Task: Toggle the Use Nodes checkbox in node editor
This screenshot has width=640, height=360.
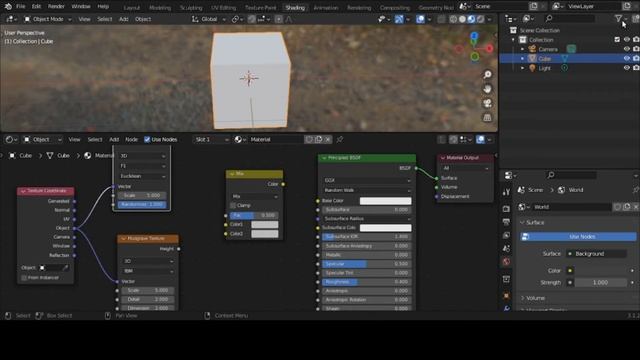Action: click(147, 140)
